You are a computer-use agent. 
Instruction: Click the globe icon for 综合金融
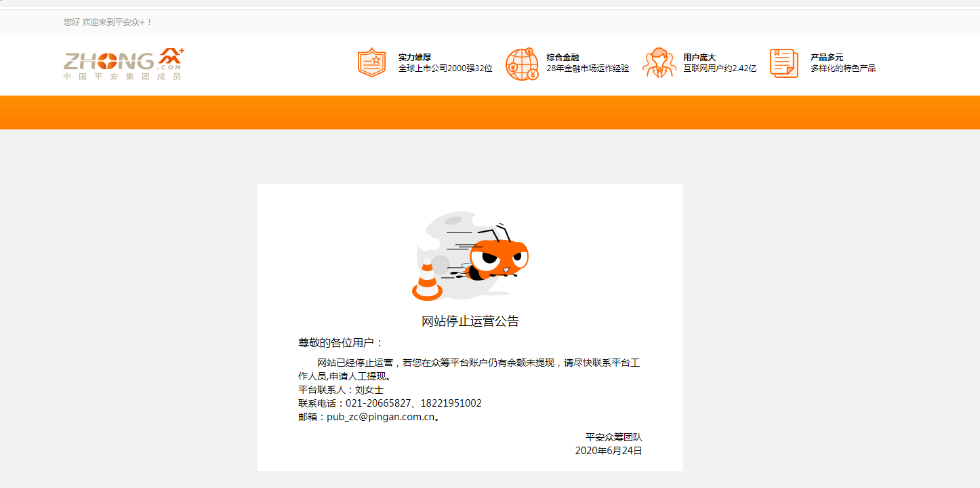(x=522, y=63)
